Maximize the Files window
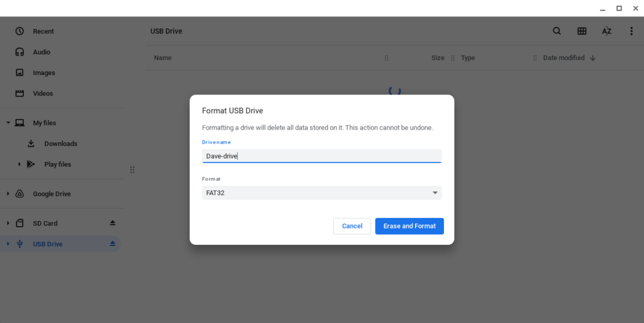Viewport: 644px width, 323px height. tap(619, 8)
